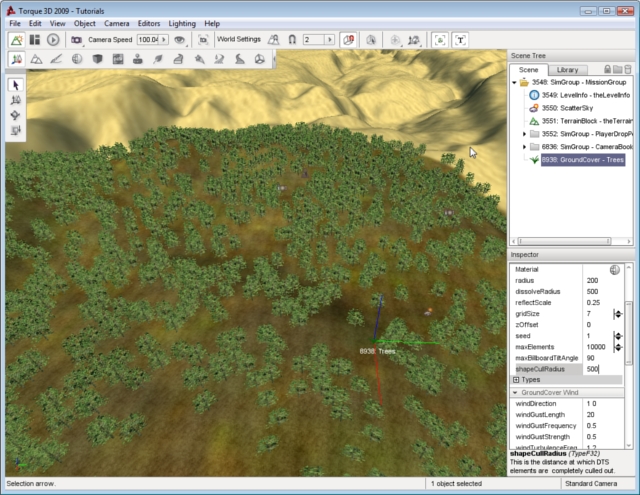Click the Material globe icon in Inspector
Viewport: 640px width, 495px height.
click(615, 270)
